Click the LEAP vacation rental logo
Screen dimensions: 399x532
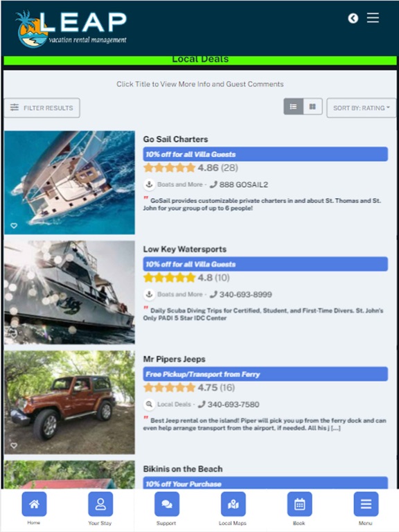pos(71,29)
